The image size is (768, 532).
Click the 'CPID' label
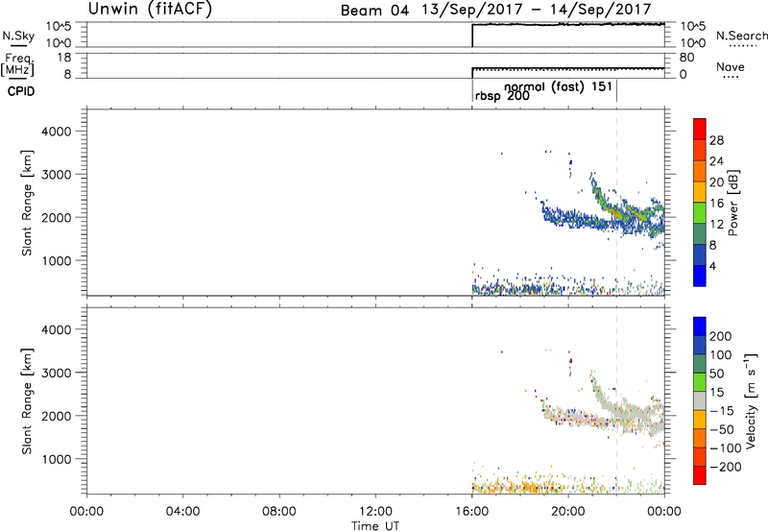[x=21, y=91]
